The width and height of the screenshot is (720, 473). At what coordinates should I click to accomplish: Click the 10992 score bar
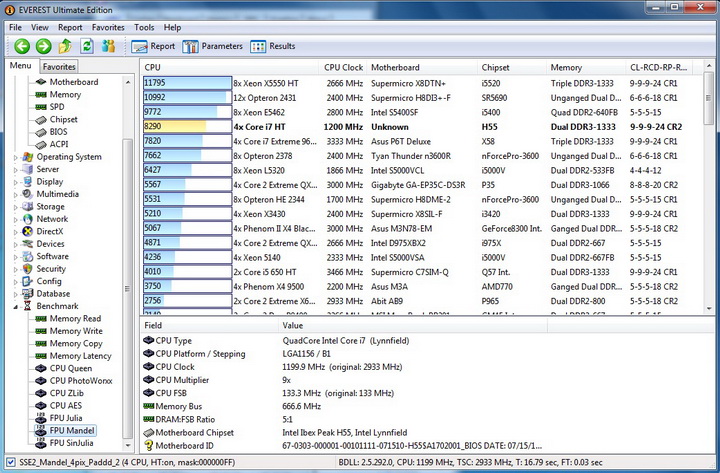(187, 97)
